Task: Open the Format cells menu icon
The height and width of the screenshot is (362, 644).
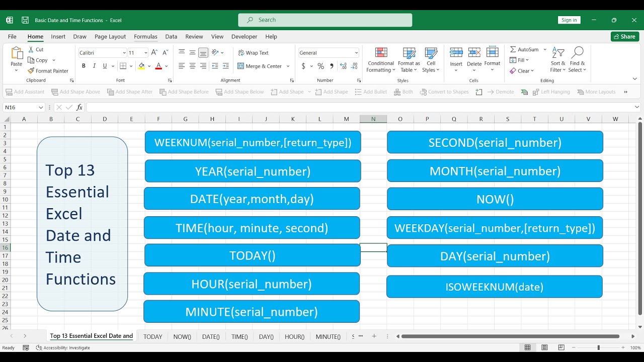Action: (x=492, y=52)
